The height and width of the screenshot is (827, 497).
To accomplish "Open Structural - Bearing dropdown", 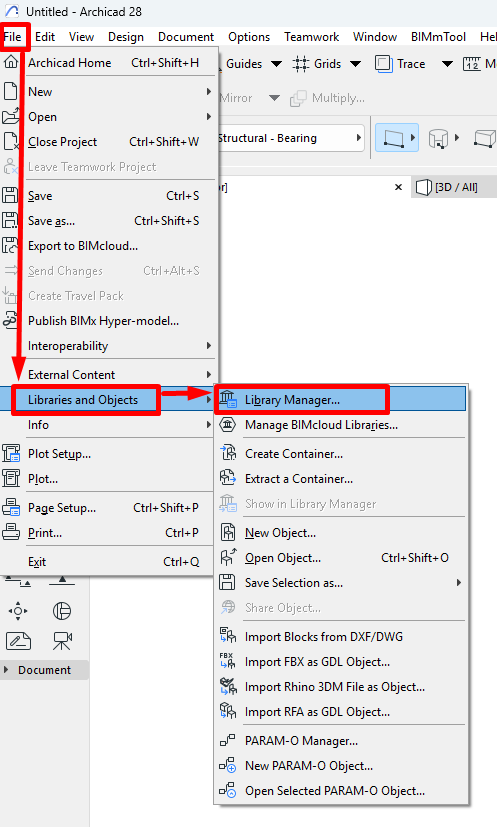I will 291,138.
